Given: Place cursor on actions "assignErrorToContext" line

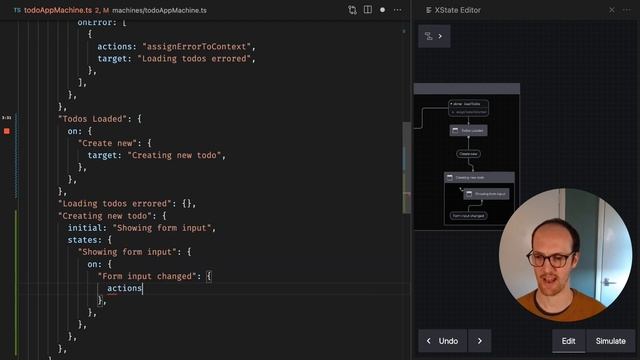Looking at the screenshot, I should [176, 47].
